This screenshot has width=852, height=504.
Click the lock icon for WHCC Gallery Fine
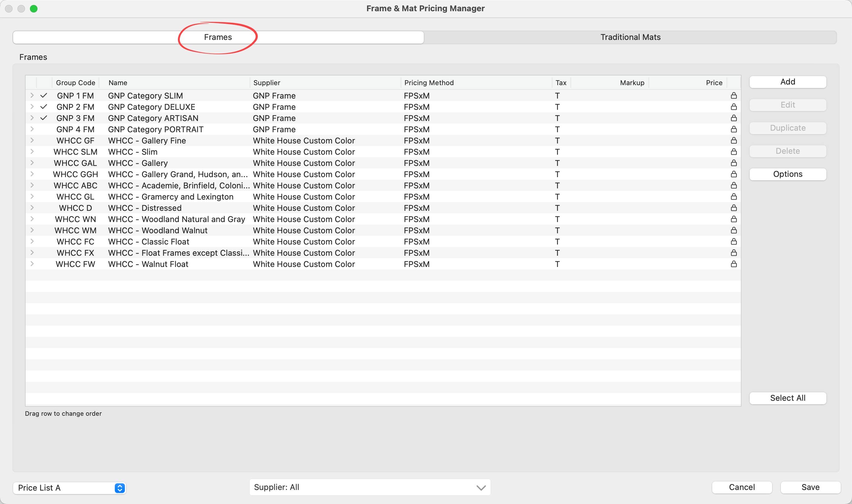[x=734, y=140]
